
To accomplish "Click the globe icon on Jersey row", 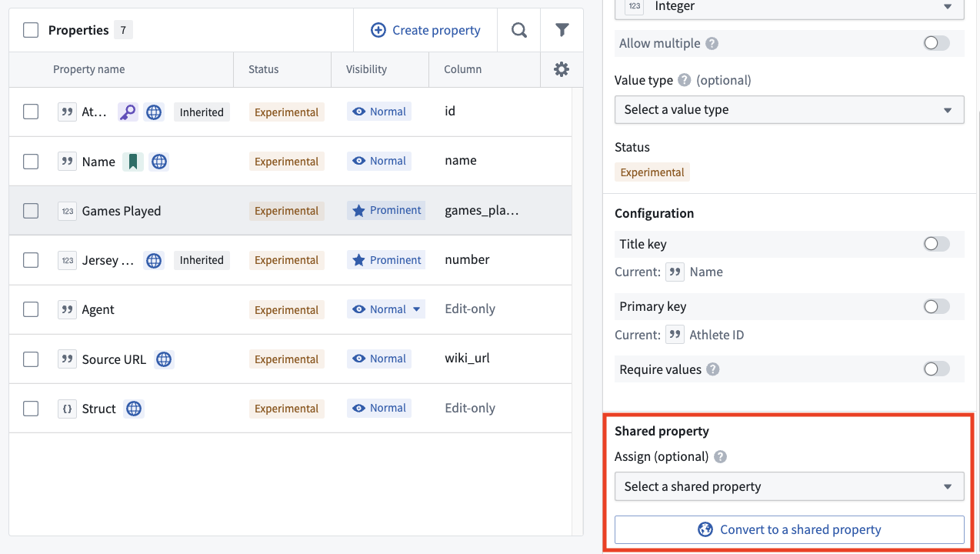I will [x=154, y=260].
